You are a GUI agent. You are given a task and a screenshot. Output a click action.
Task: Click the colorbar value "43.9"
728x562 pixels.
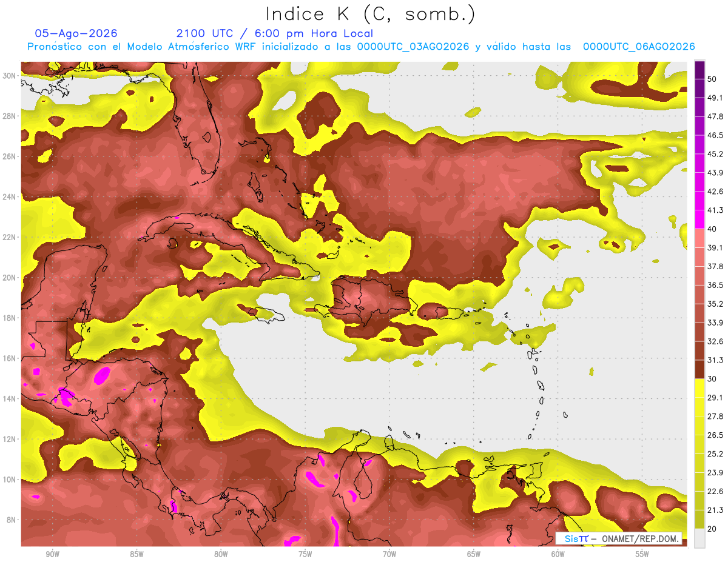click(x=715, y=173)
